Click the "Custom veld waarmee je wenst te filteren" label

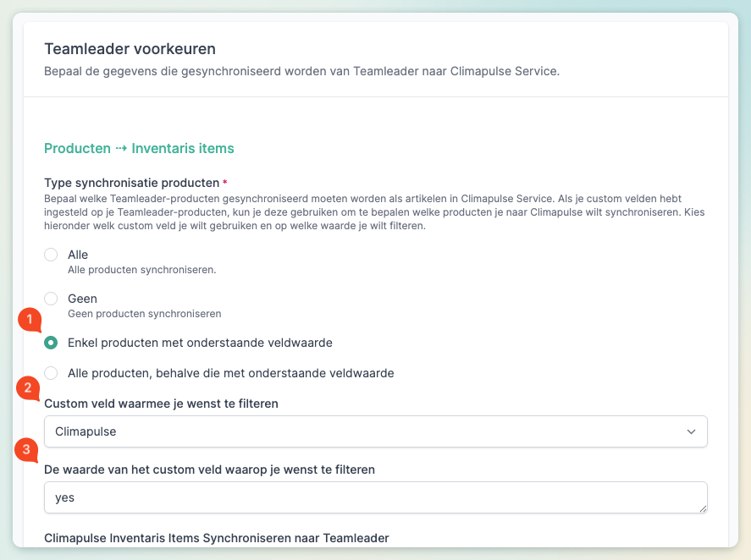[x=161, y=404]
